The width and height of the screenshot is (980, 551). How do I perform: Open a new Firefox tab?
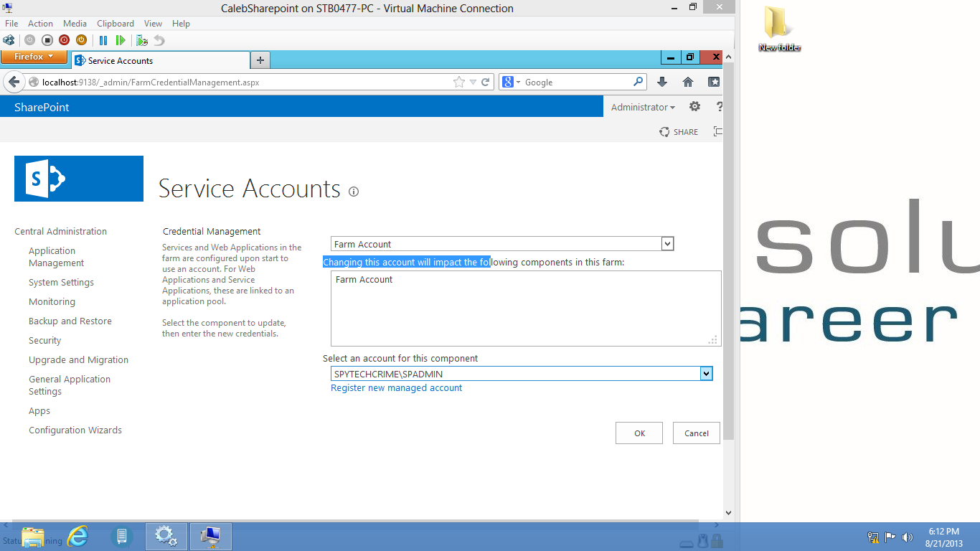click(260, 60)
